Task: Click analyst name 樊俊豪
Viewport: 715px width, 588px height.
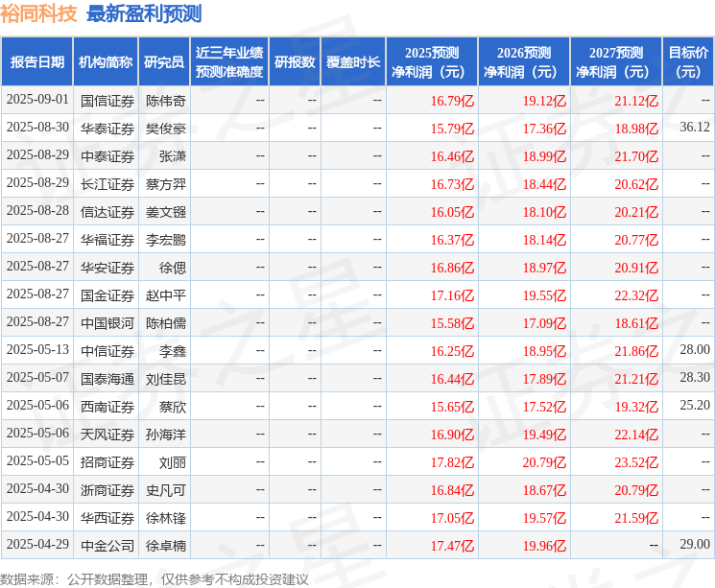Action: [x=165, y=129]
